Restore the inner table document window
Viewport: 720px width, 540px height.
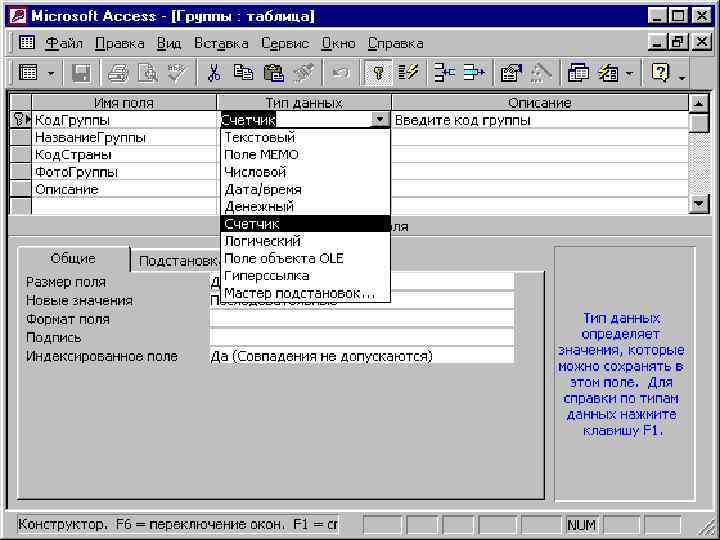click(679, 43)
